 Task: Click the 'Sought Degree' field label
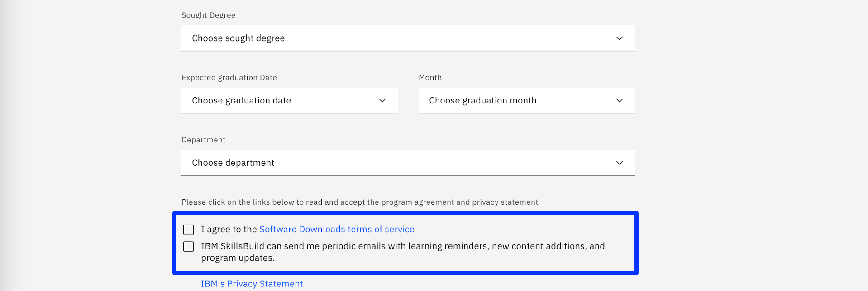click(x=208, y=15)
